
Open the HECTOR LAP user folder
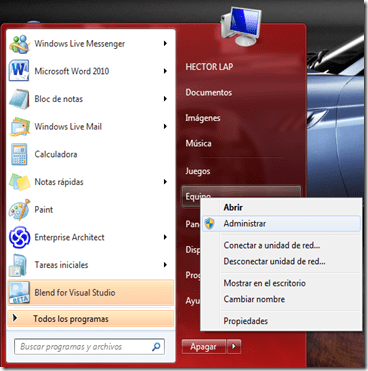(x=209, y=67)
